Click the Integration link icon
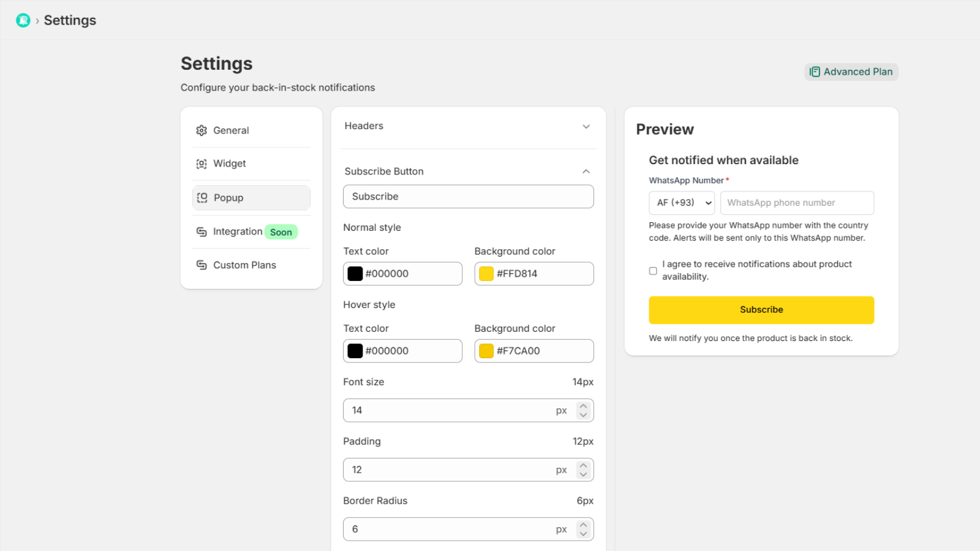The height and width of the screenshot is (551, 980). coord(202,231)
